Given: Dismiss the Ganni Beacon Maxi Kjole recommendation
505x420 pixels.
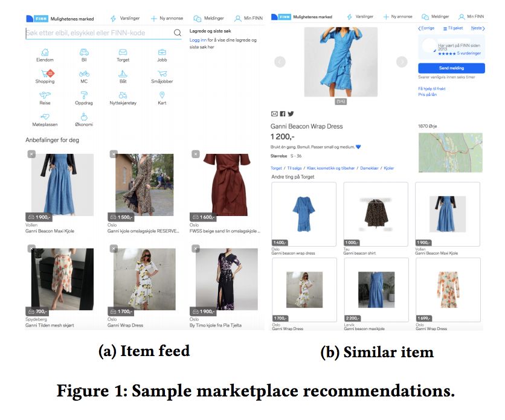Looking at the screenshot, I should pos(31,154).
